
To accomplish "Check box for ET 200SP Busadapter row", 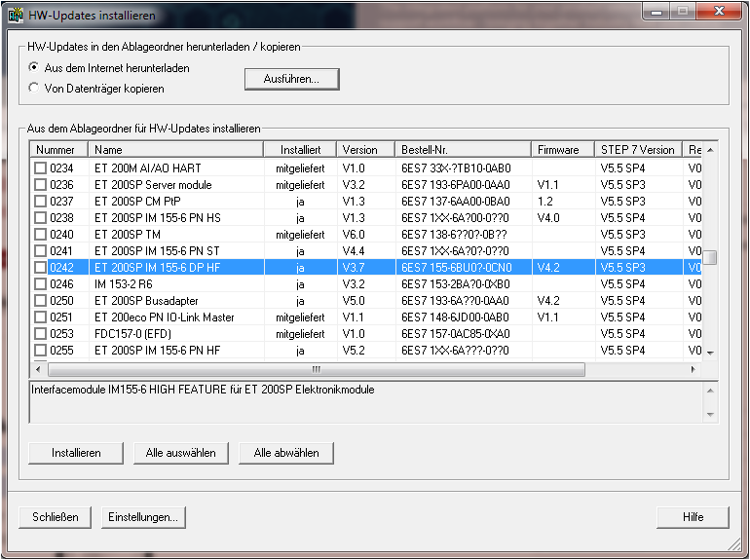I will (x=41, y=300).
